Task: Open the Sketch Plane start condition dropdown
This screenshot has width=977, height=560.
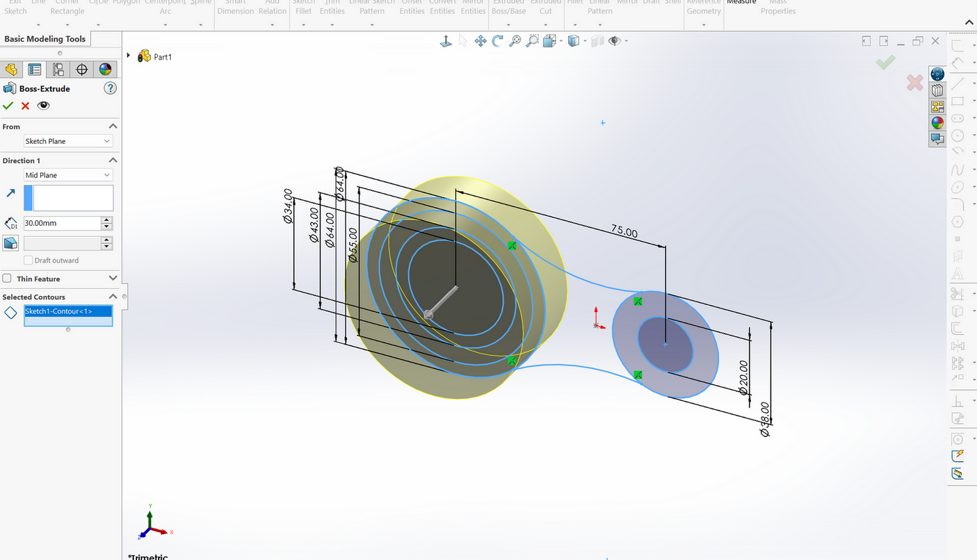Action: click(67, 141)
